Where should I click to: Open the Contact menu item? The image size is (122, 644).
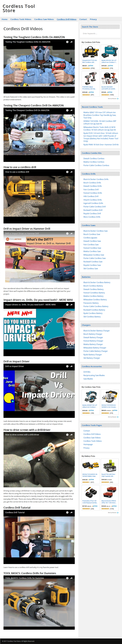coord(83,19)
